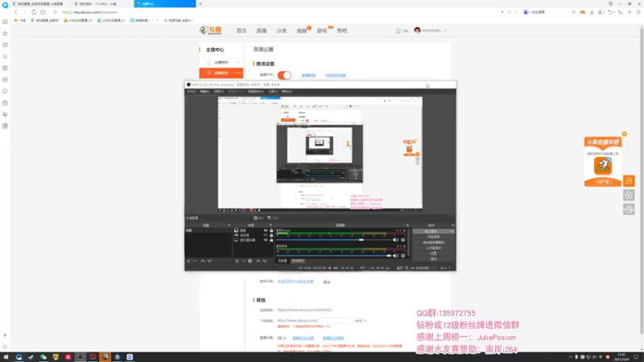Open the 工具 menu in OBS
Image resolution: width=644 pixels, height=362 pixels.
click(273, 92)
